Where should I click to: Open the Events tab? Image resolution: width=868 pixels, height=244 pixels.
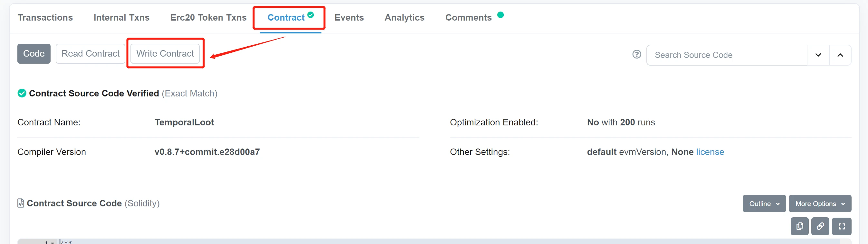click(x=349, y=17)
